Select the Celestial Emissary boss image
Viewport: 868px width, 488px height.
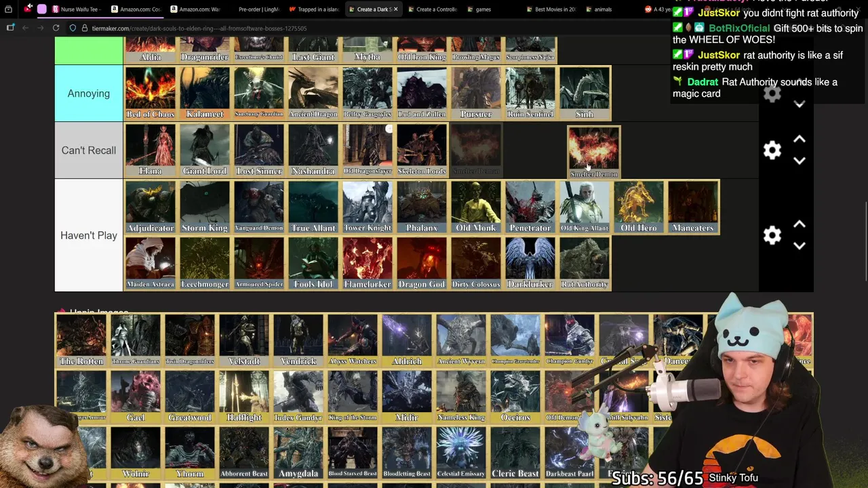pyautogui.click(x=461, y=453)
